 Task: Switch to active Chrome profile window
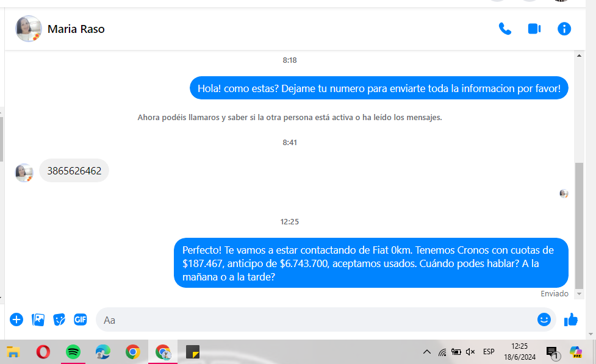click(163, 352)
